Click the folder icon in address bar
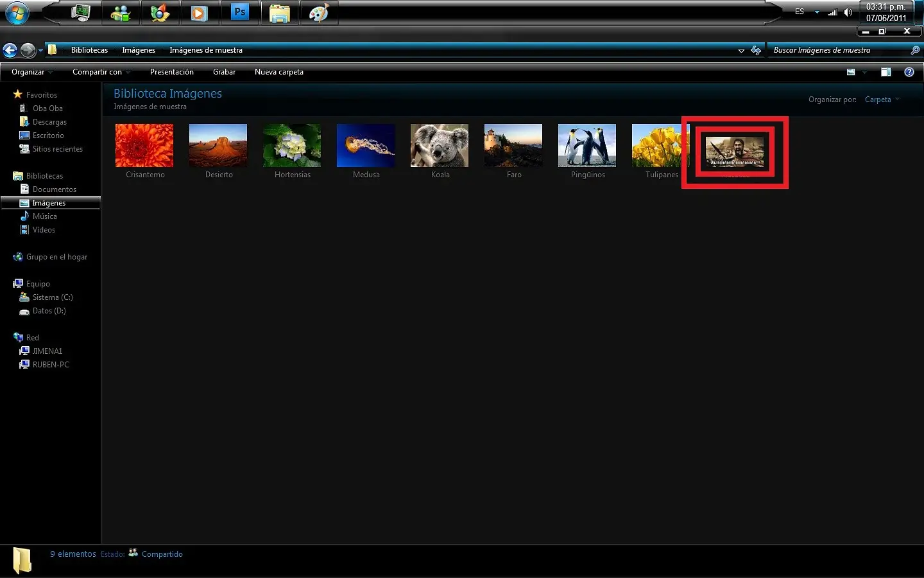Viewport: 924px width, 578px height. [x=53, y=49]
